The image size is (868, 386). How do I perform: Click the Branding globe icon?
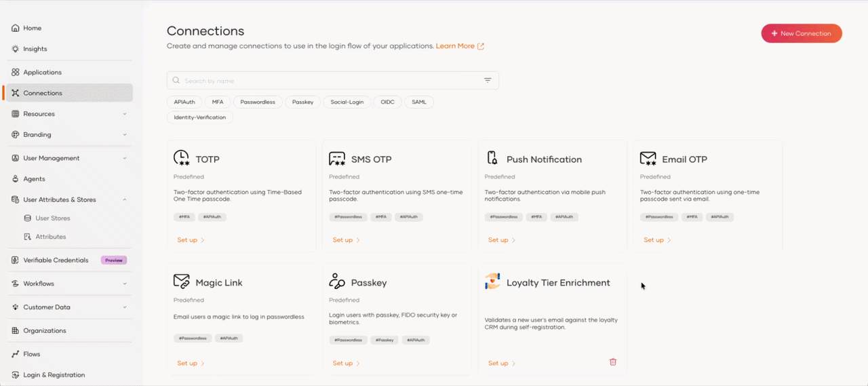[16, 134]
